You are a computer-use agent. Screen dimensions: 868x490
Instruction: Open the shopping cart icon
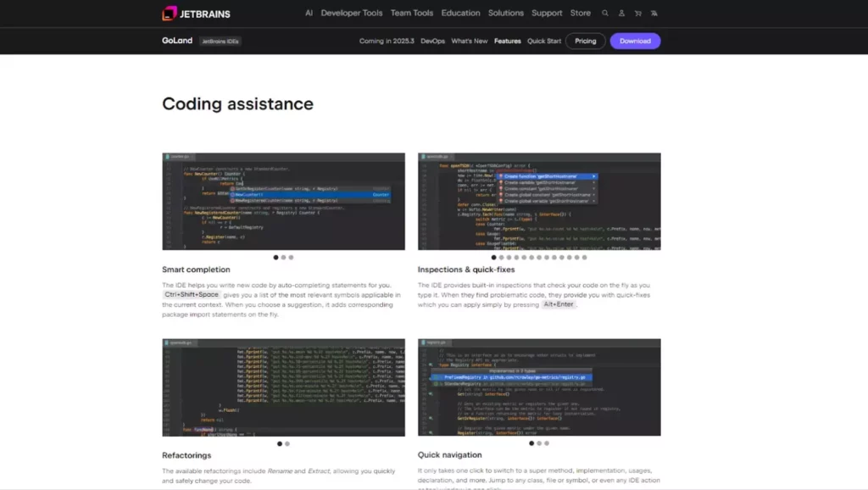[x=637, y=14]
